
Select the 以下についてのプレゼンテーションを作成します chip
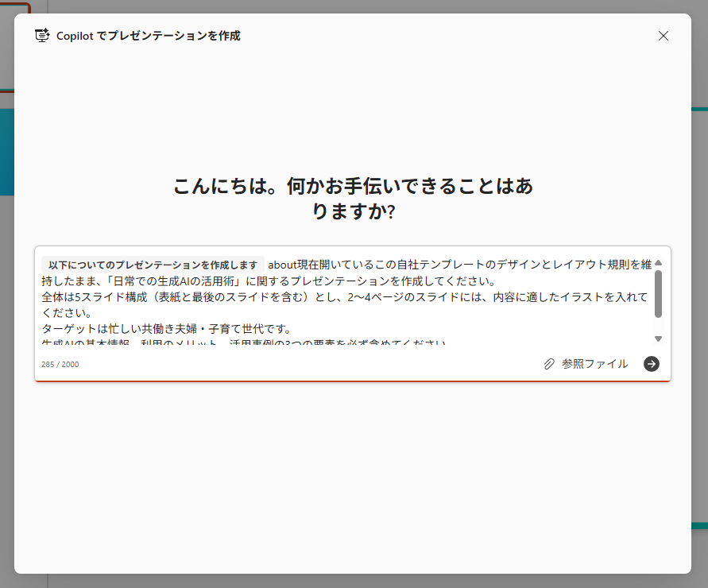(x=153, y=265)
